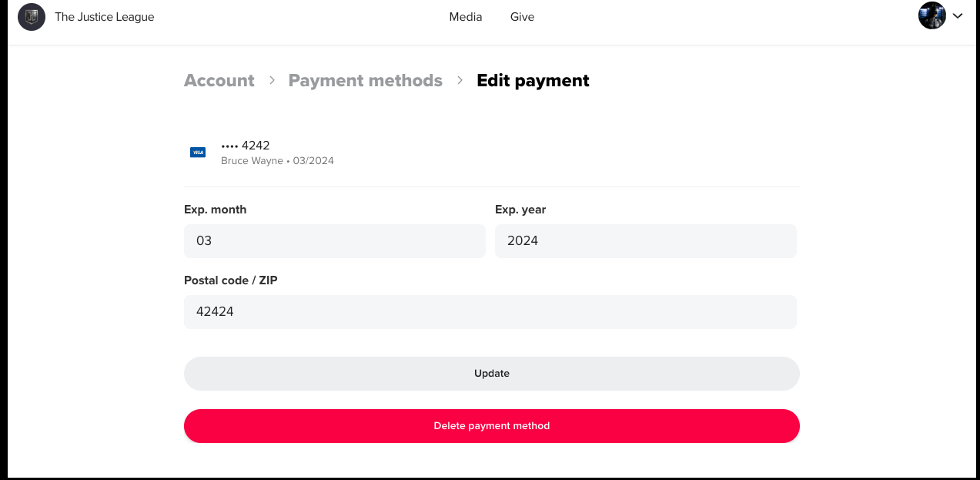This screenshot has width=980, height=480.
Task: Click the chevron separator after Account
Action: (272, 80)
